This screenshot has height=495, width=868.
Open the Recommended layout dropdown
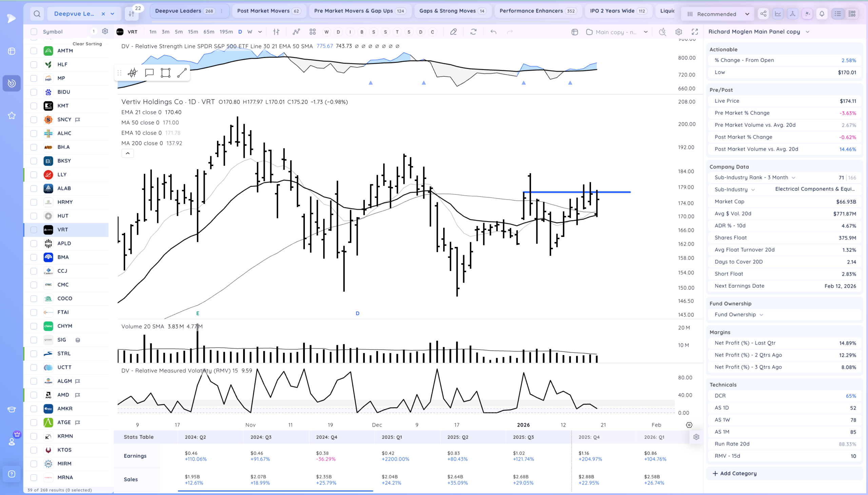tap(718, 14)
